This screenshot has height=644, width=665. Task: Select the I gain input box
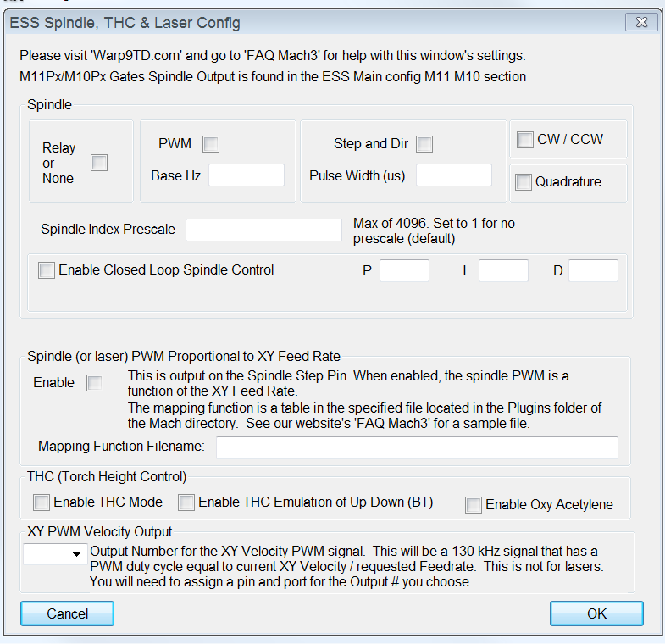coord(503,270)
